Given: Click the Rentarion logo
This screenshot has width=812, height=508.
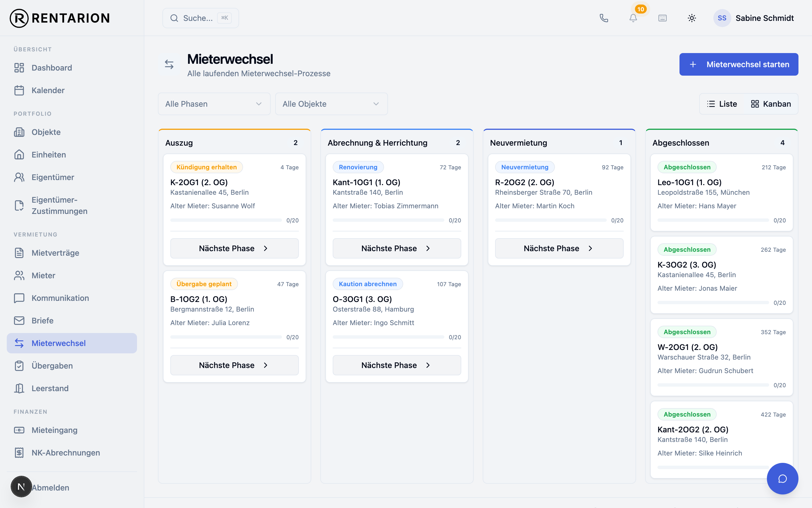Looking at the screenshot, I should (60, 18).
